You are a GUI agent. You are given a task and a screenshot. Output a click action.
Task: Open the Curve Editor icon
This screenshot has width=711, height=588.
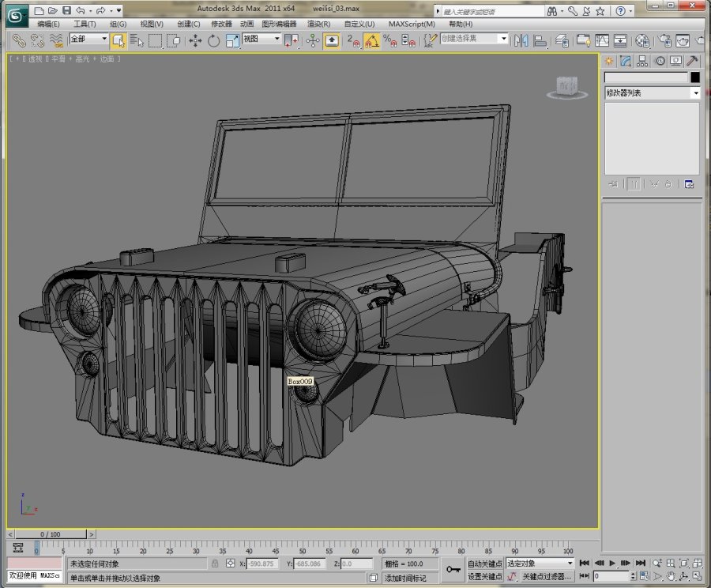[x=602, y=41]
